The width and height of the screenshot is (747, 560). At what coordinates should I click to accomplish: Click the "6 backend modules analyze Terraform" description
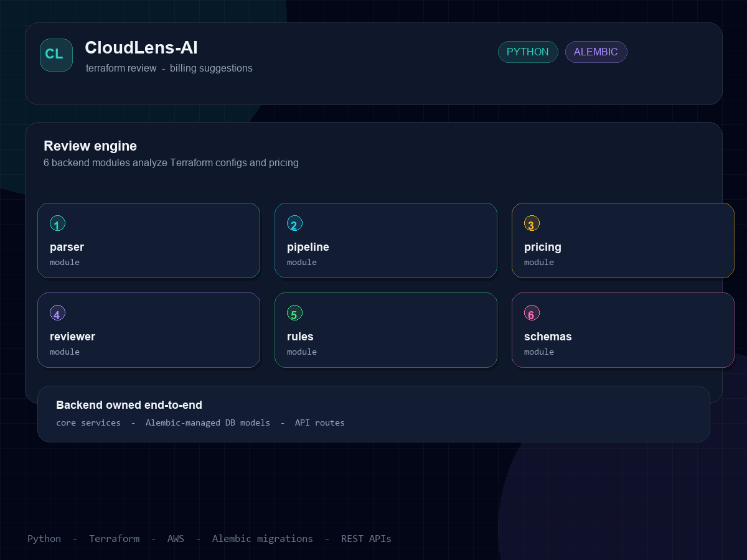click(171, 163)
